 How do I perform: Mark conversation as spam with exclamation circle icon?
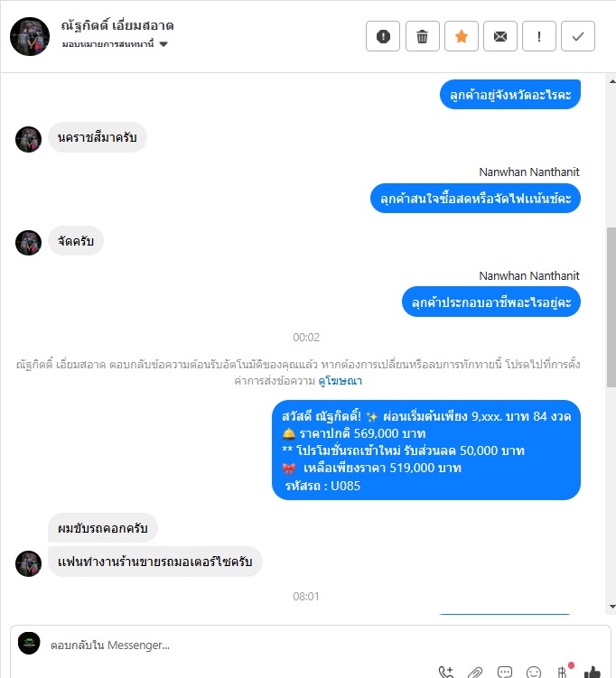[x=383, y=36]
